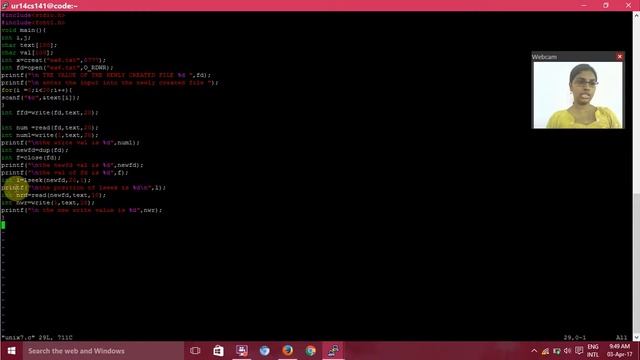The height and width of the screenshot is (360, 640).
Task: Open the Windows Start menu
Action: 11,351
